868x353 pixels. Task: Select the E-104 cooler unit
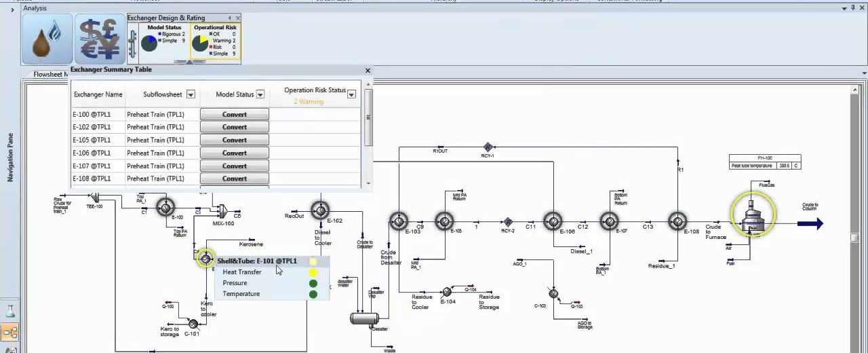click(447, 292)
